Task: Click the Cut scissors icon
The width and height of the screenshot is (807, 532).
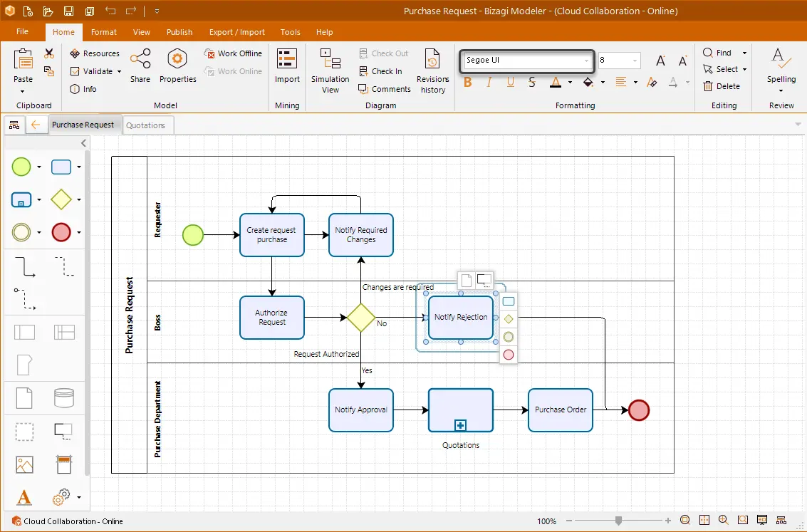Action: pos(49,53)
